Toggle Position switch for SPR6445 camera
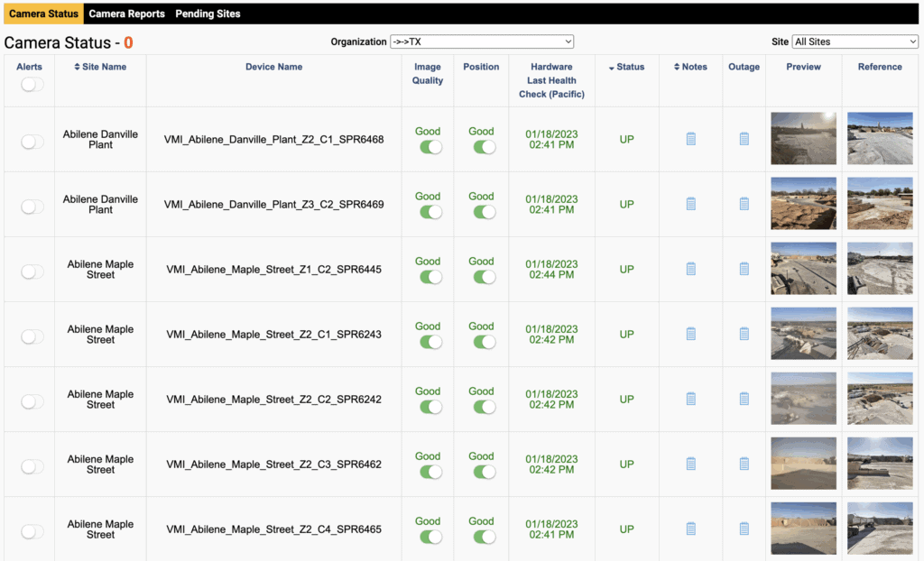 click(x=485, y=277)
